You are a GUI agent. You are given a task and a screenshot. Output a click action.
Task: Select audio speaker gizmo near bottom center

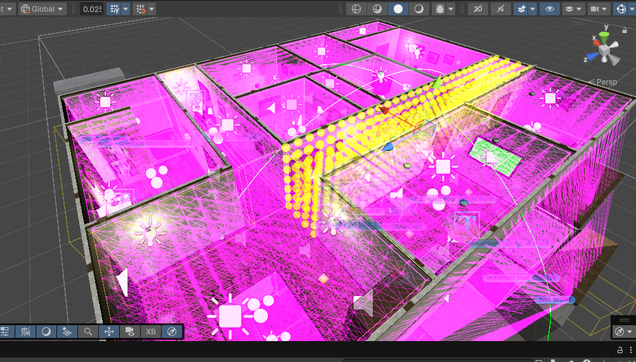point(364,303)
